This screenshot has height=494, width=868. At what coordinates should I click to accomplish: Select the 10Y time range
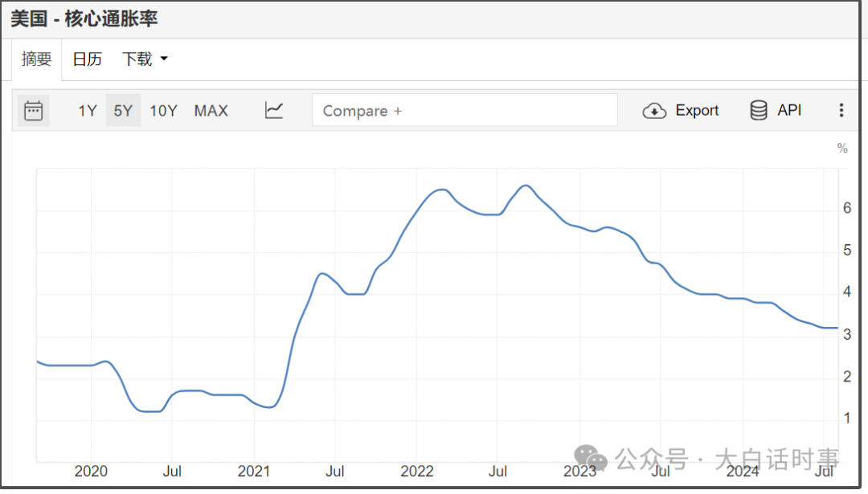[163, 111]
